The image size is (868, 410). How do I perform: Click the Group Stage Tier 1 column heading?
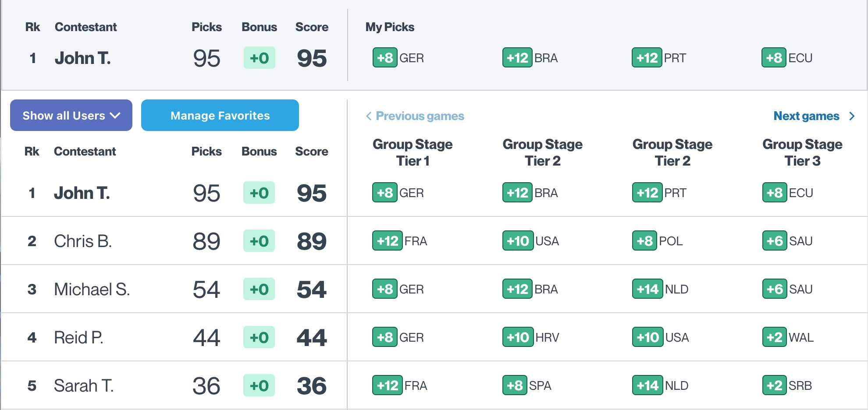tap(413, 152)
